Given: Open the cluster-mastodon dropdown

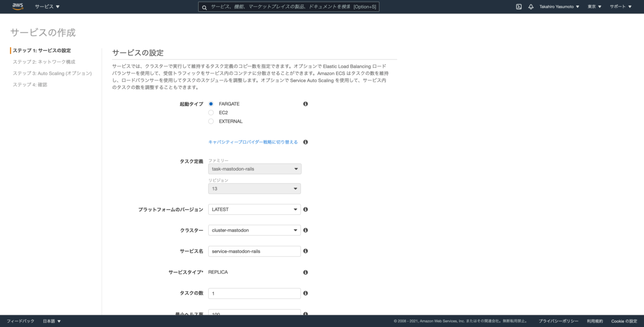Looking at the screenshot, I should 254,230.
